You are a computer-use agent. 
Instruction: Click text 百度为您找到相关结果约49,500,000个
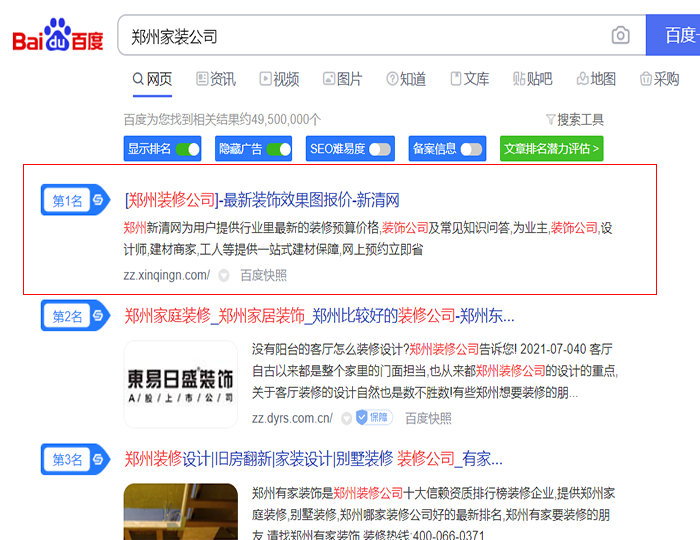(222, 120)
